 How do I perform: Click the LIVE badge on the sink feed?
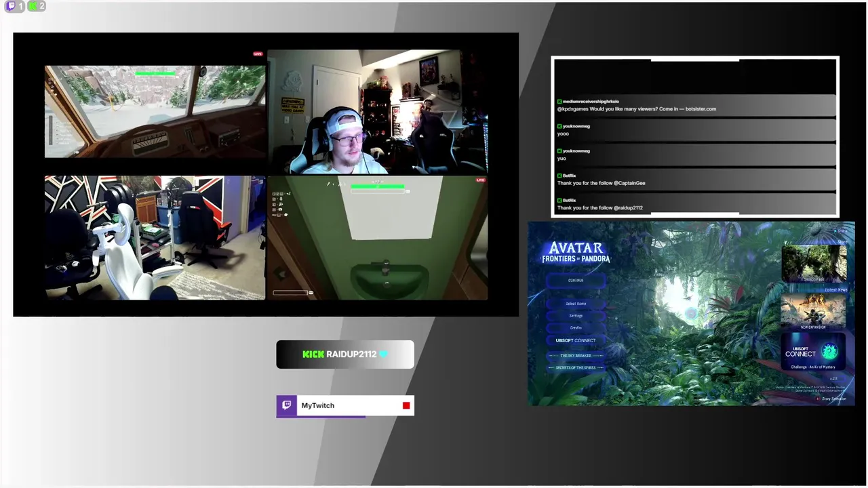[x=481, y=180]
